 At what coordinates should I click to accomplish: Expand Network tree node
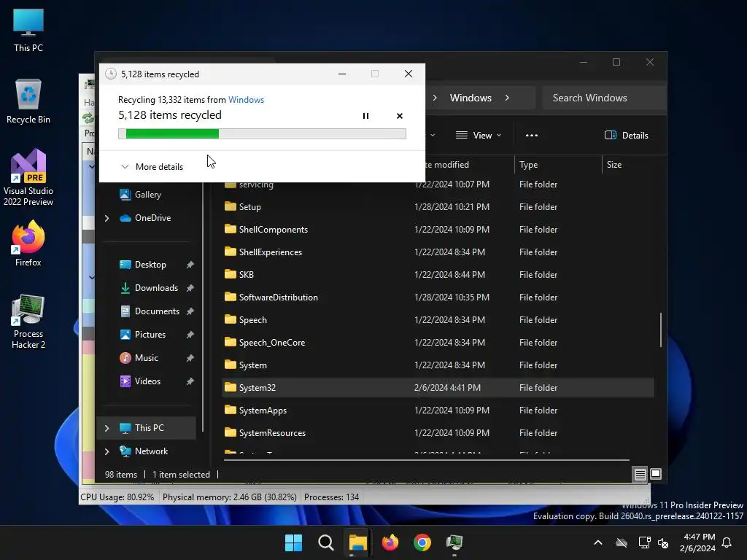[x=107, y=451]
